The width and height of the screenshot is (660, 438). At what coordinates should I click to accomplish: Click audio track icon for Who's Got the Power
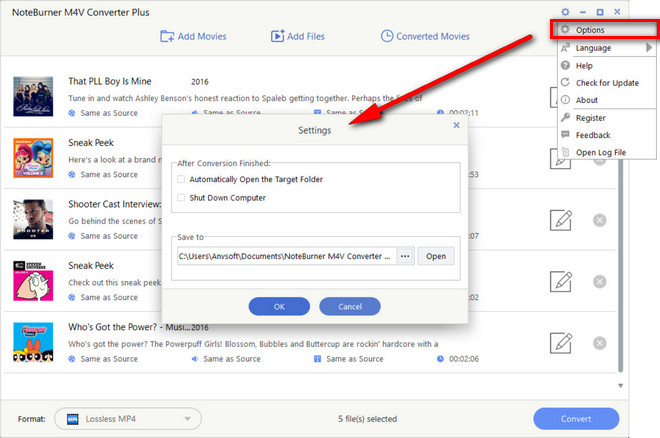(194, 359)
